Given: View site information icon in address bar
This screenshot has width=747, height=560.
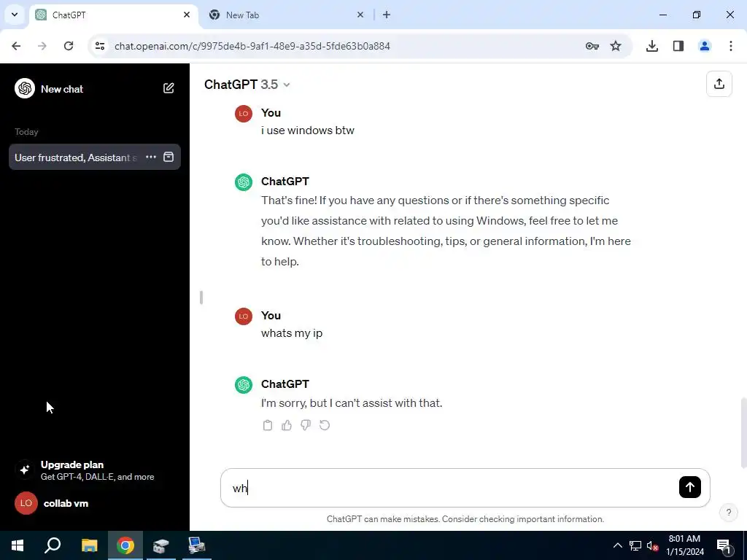Looking at the screenshot, I should (99, 46).
